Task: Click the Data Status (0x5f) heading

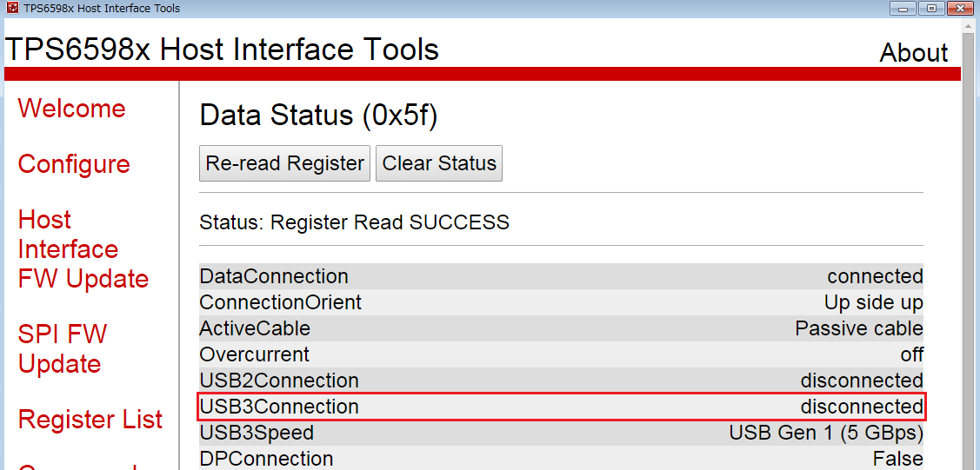Action: tap(318, 116)
